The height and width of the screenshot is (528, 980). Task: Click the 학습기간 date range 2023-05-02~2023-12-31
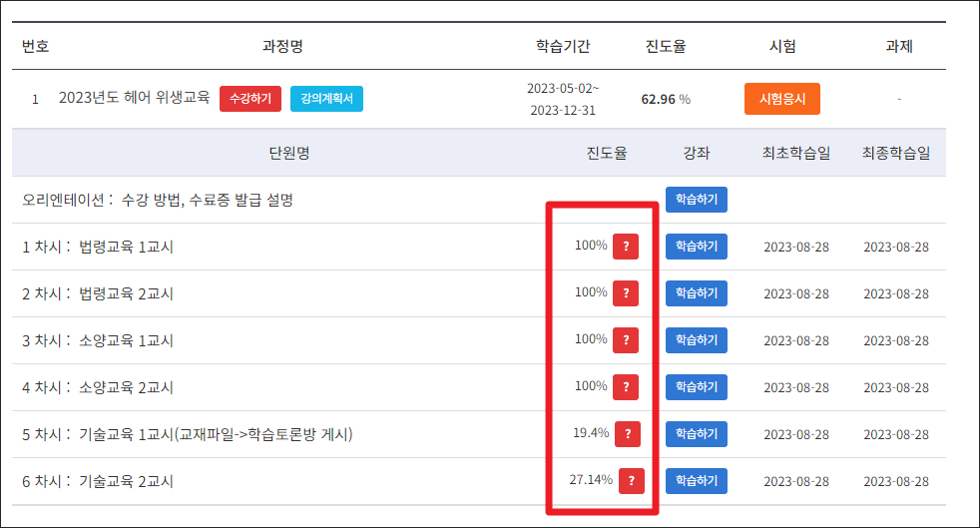click(563, 99)
